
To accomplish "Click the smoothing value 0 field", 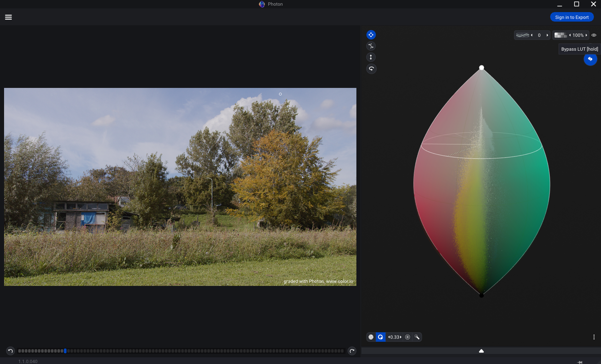I will [x=539, y=35].
